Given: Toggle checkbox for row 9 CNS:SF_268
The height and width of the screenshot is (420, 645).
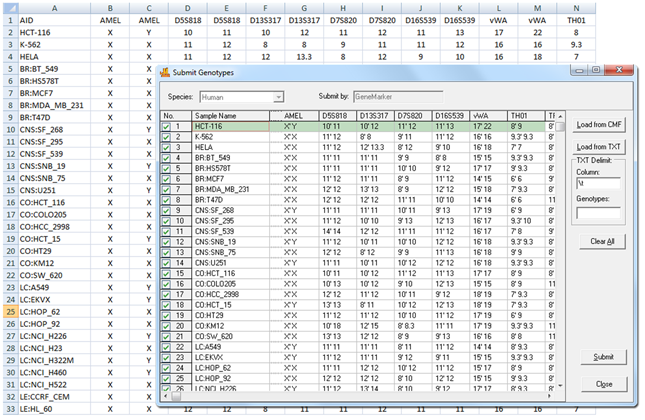Looking at the screenshot, I should point(166,211).
